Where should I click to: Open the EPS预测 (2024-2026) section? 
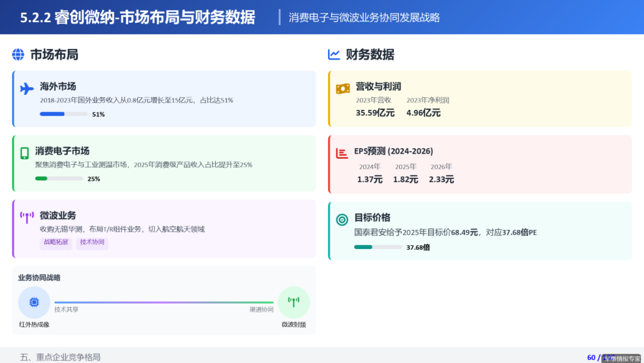(x=395, y=151)
